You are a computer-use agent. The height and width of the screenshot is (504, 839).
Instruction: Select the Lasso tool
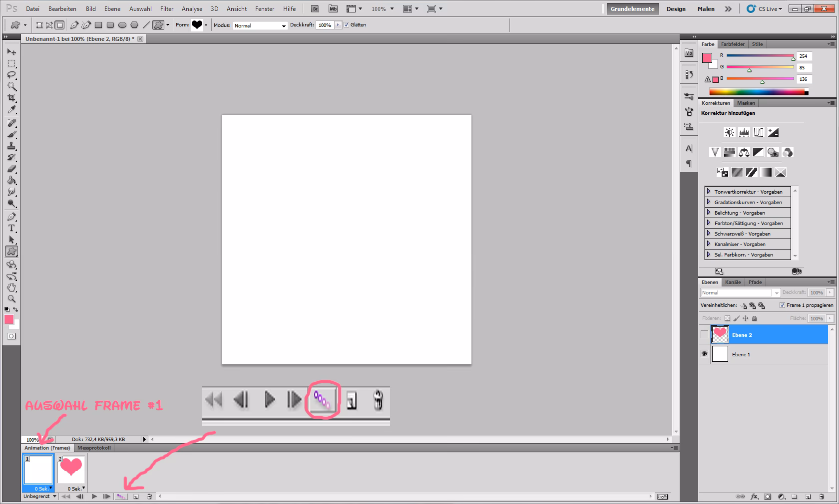(11, 74)
